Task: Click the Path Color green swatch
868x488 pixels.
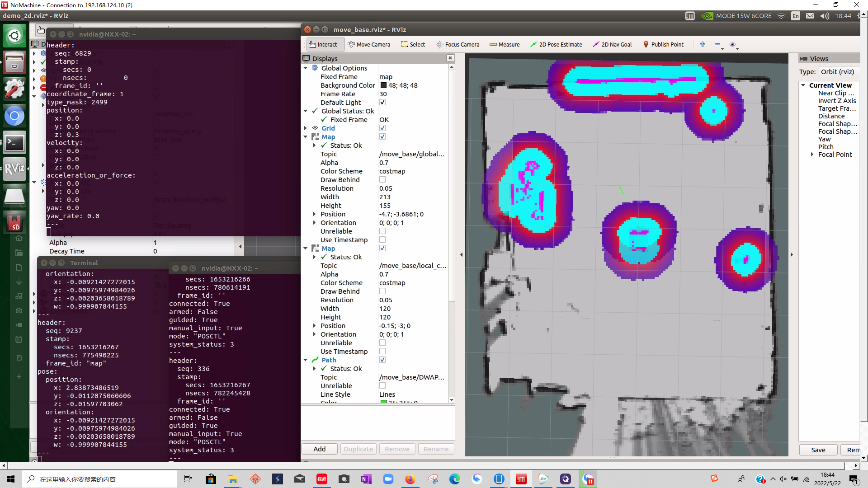Action: [x=383, y=402]
